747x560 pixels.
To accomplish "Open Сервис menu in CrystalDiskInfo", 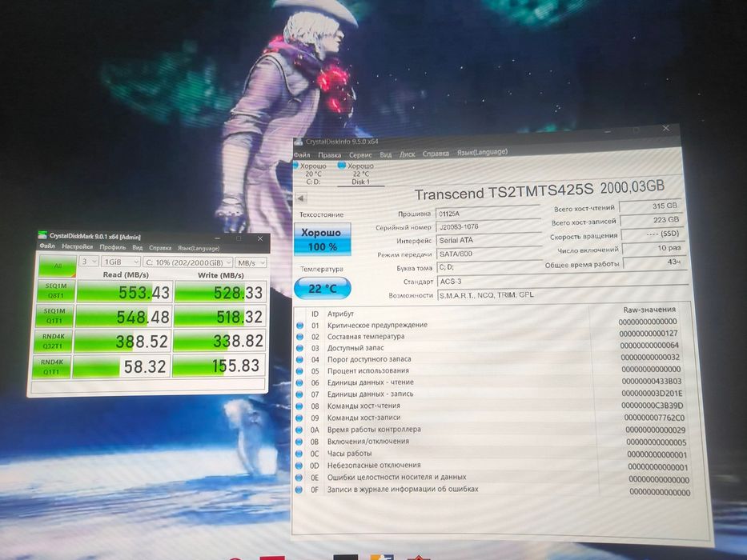I will pos(360,154).
